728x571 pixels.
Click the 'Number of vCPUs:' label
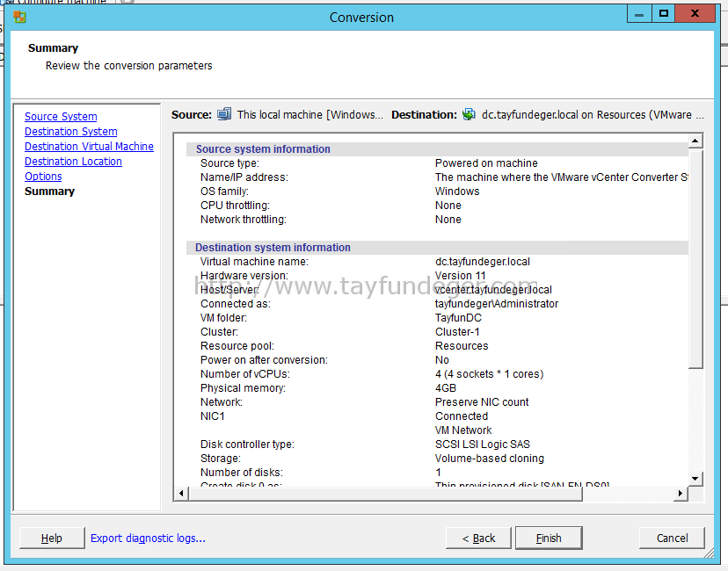pyautogui.click(x=245, y=374)
